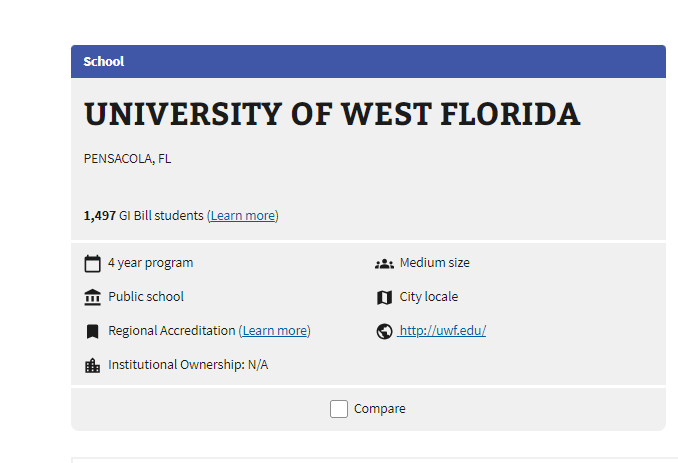
Task: Click the Institutional Ownership: N/A text
Action: pyautogui.click(x=188, y=364)
